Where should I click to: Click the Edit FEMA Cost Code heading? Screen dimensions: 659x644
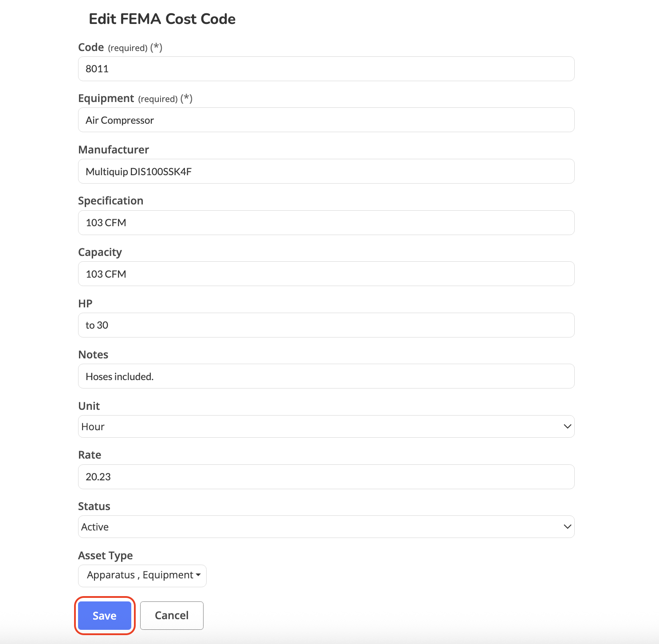click(x=162, y=19)
